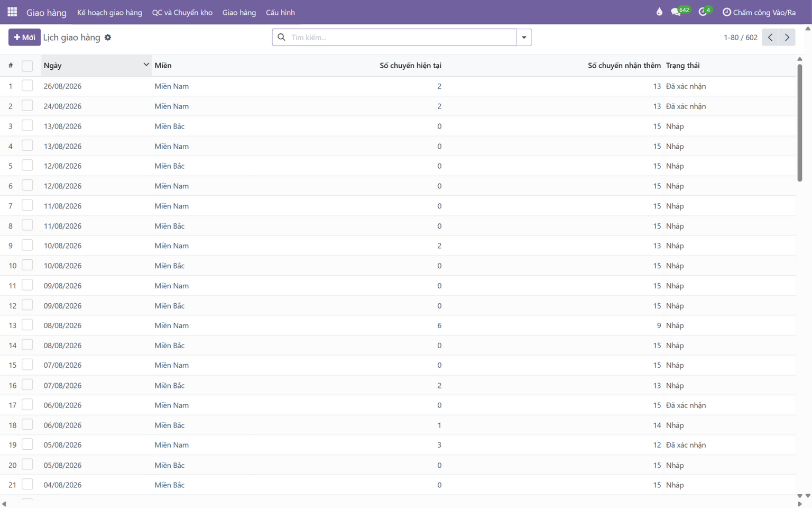Click Miền Nam in row 9
Screen dimensions: 812x508
[171, 246]
